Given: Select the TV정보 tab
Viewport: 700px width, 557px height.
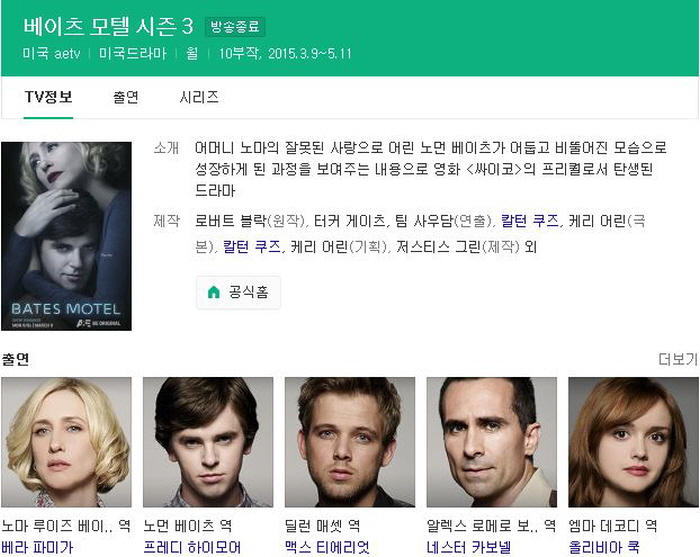Looking at the screenshot, I should [48, 97].
